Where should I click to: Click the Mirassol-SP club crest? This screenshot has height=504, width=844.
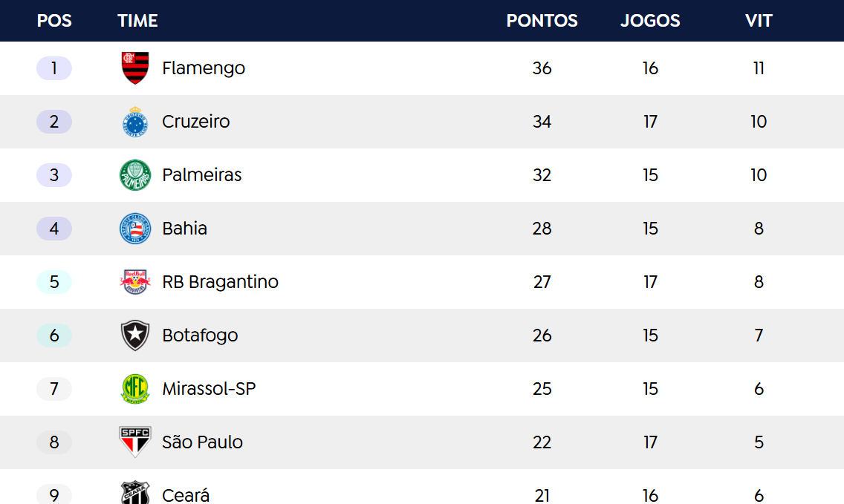(135, 389)
